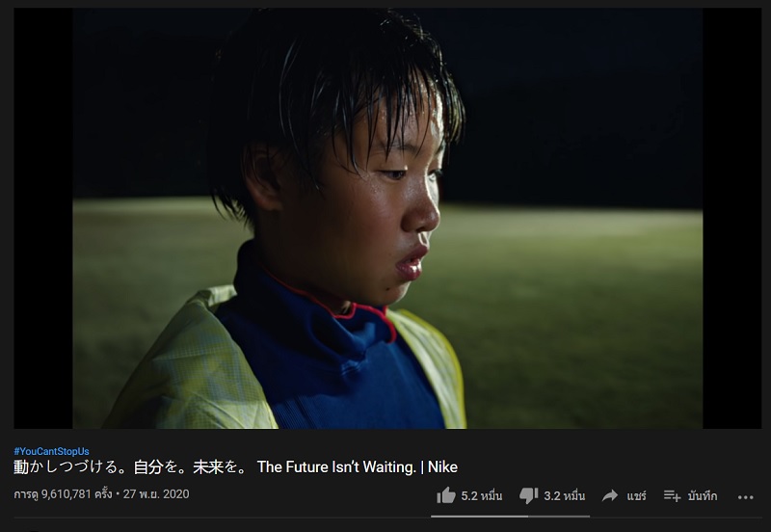Image resolution: width=771 pixels, height=532 pixels.
Task: Open the three-dot more actions menu
Action: [x=745, y=497]
